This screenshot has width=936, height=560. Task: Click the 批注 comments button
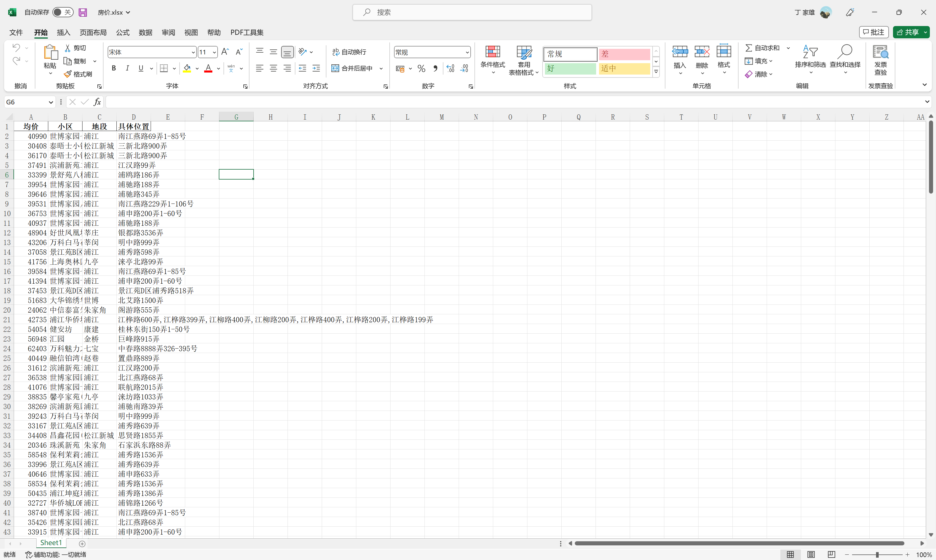[873, 32]
